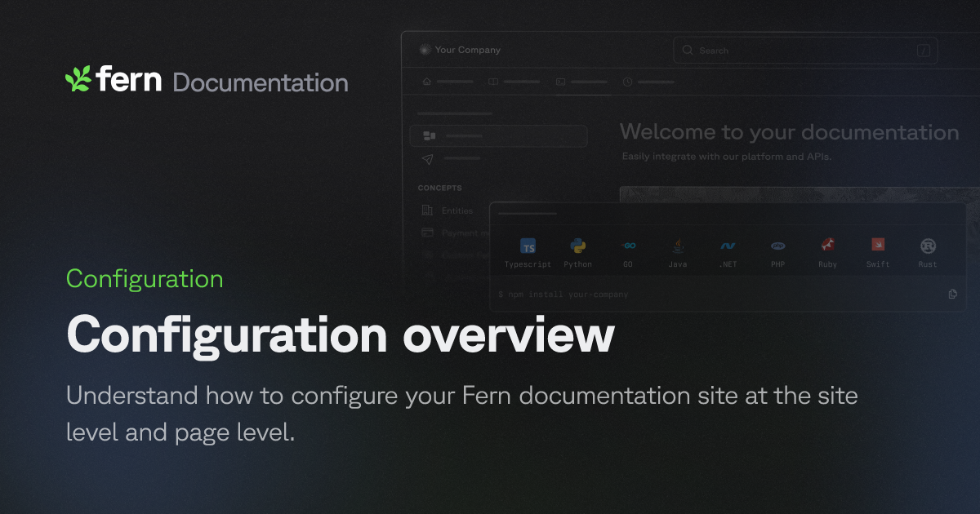This screenshot has width=980, height=514.
Task: Click the magnifier icon in the Search bar
Action: [688, 51]
